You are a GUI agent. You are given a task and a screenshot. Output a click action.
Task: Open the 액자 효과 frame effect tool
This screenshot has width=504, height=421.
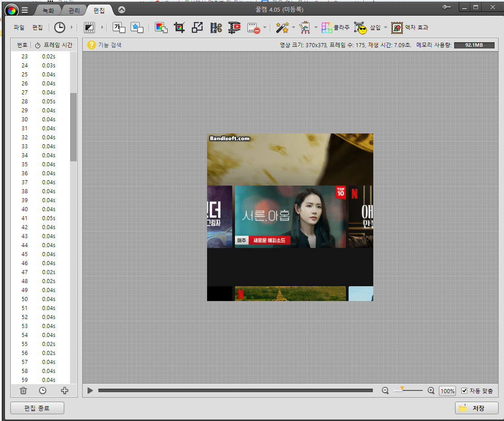410,27
